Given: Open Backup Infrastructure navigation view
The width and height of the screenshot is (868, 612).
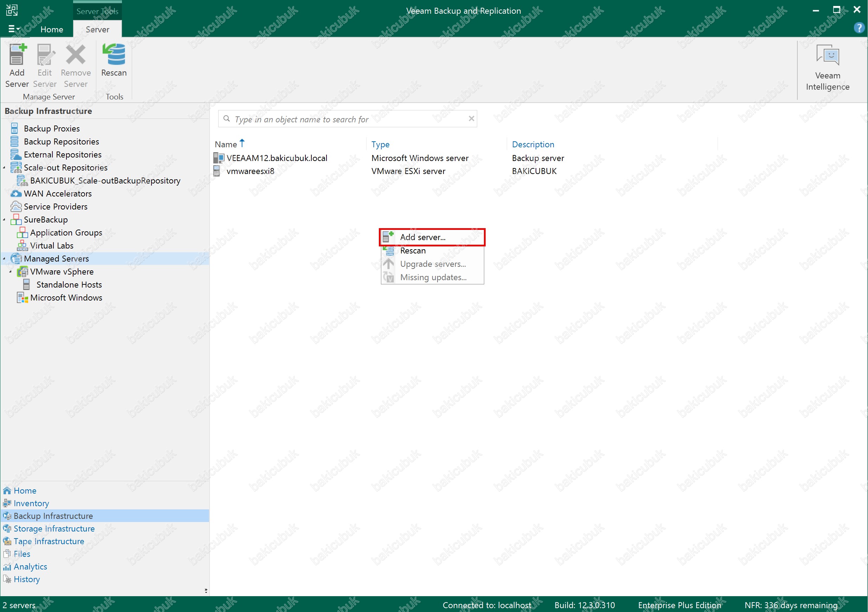Looking at the screenshot, I should point(53,516).
